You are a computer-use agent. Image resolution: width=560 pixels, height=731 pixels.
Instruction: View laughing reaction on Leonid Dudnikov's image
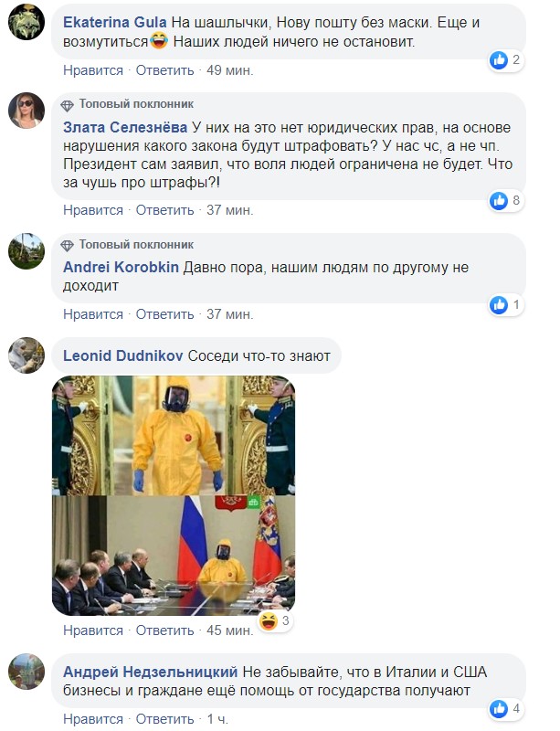click(x=269, y=621)
